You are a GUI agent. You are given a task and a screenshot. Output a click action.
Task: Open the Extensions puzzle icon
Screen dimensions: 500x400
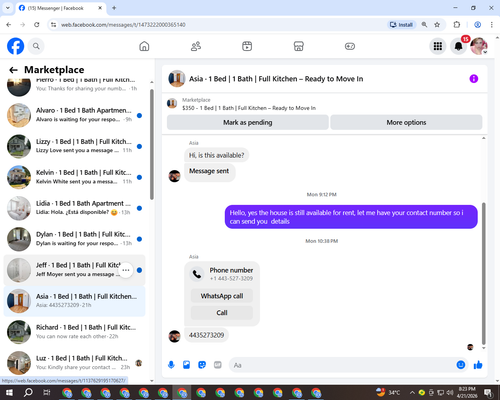pyautogui.click(x=457, y=25)
